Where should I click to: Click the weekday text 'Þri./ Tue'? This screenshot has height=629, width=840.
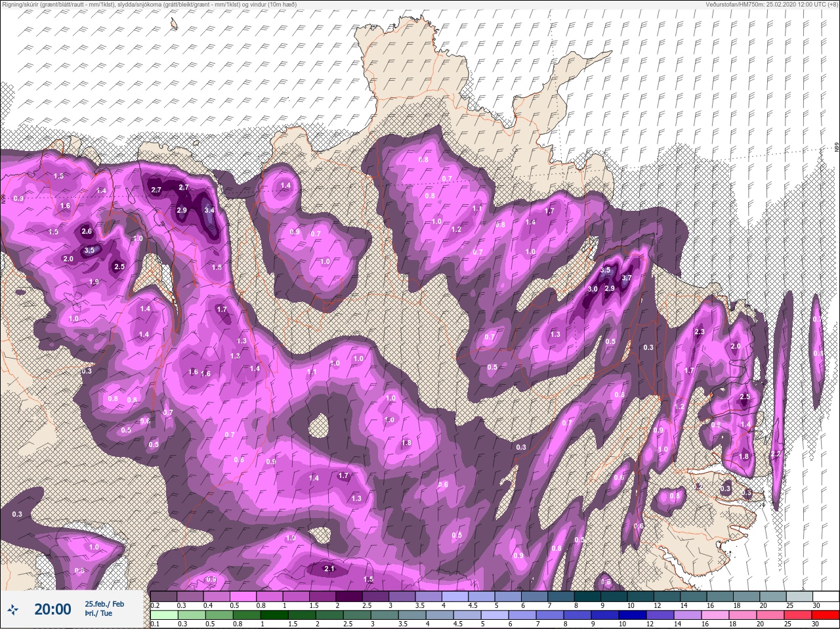(98, 614)
